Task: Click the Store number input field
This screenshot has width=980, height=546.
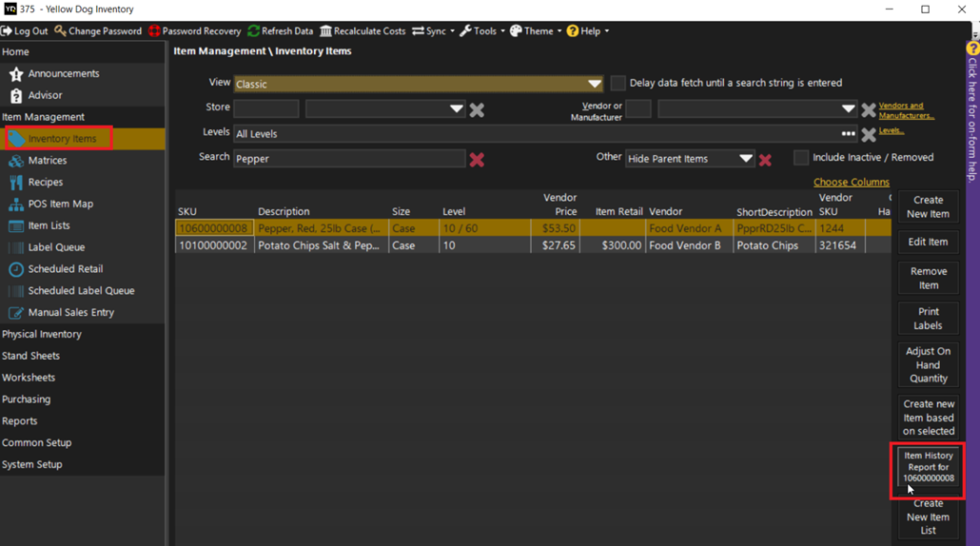Action: [x=266, y=108]
